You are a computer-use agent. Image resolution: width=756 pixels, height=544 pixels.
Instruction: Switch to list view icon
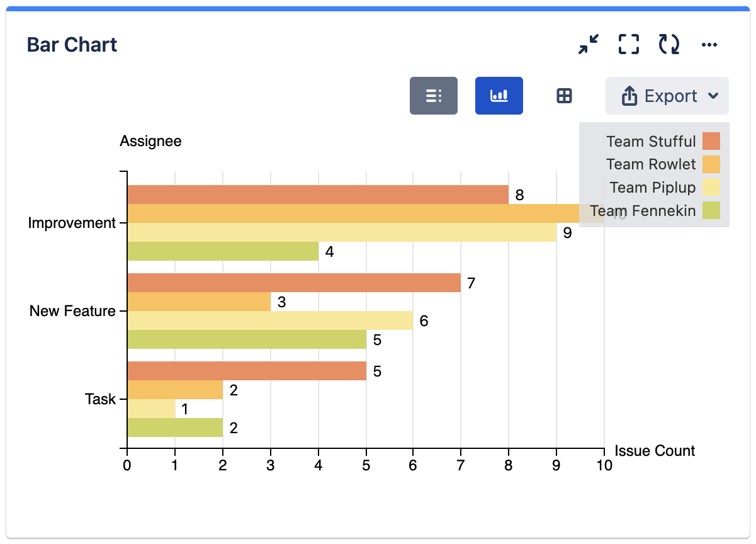(x=434, y=95)
